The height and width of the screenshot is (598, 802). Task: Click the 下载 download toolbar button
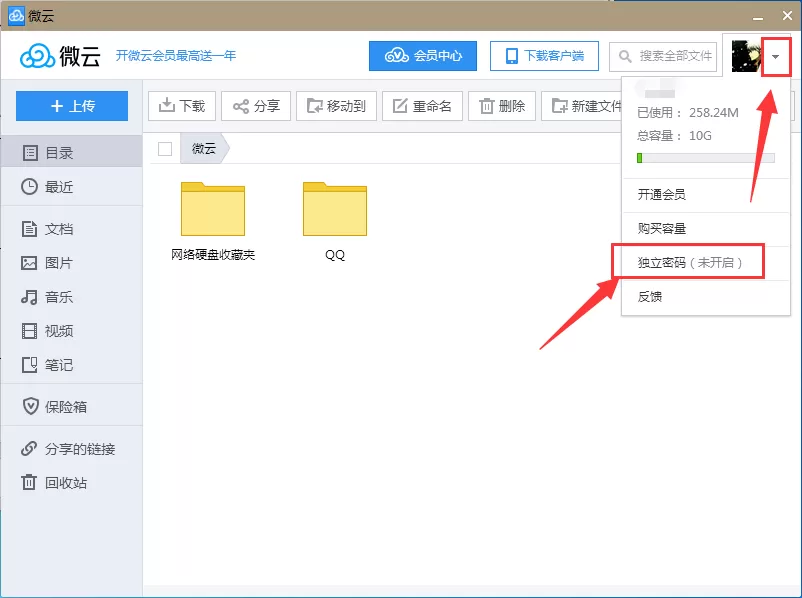[182, 106]
